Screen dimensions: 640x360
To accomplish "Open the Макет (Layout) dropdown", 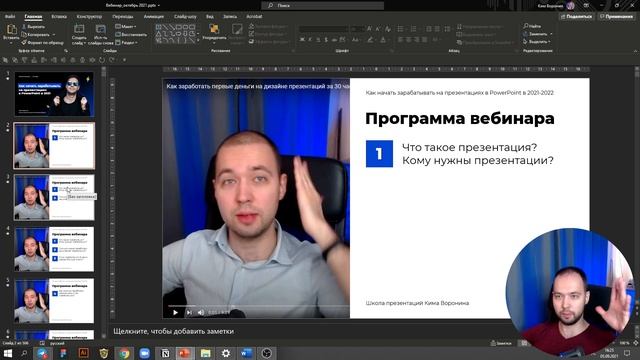I will tap(126, 27).
